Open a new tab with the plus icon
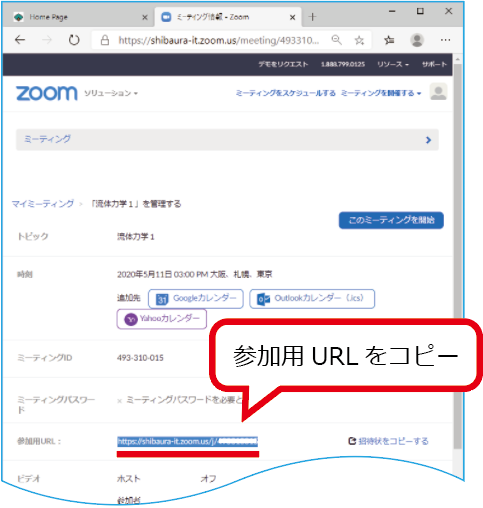This screenshot has height=508, width=483. pos(312,17)
